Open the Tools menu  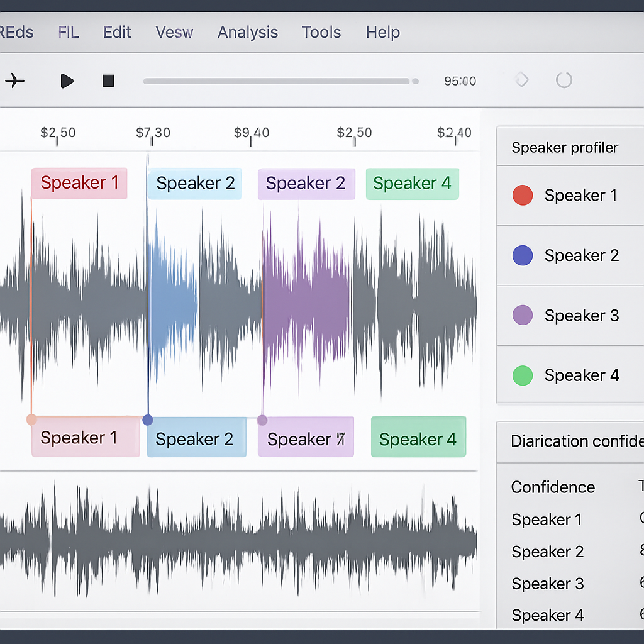pyautogui.click(x=321, y=32)
